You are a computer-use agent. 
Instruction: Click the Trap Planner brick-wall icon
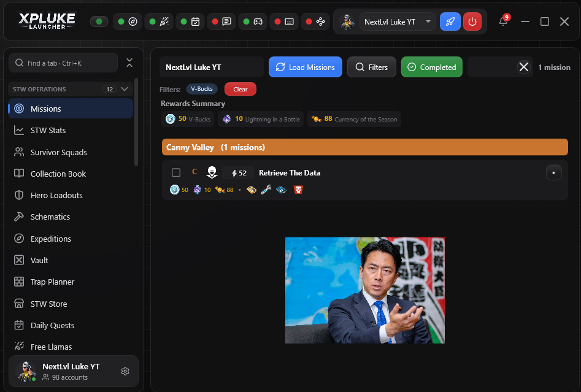19,282
